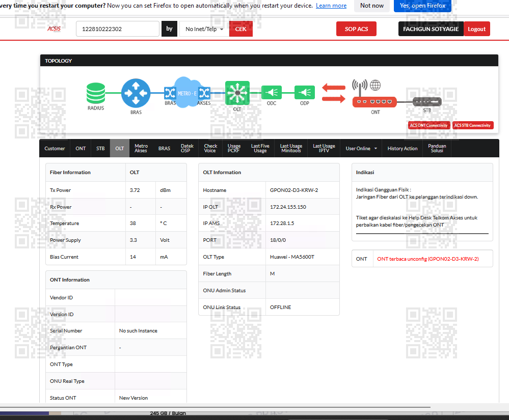Click IP OLT value 172.24.155.150
The width and height of the screenshot is (509, 420).
288,207
